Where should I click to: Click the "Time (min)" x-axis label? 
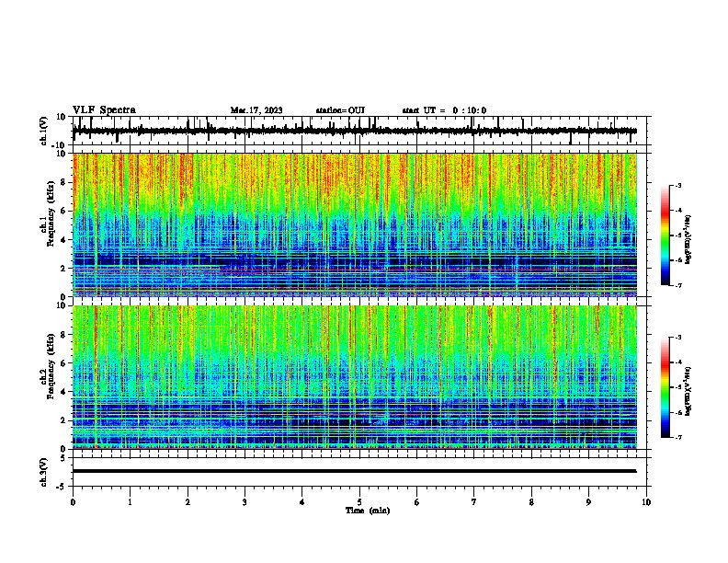click(368, 511)
